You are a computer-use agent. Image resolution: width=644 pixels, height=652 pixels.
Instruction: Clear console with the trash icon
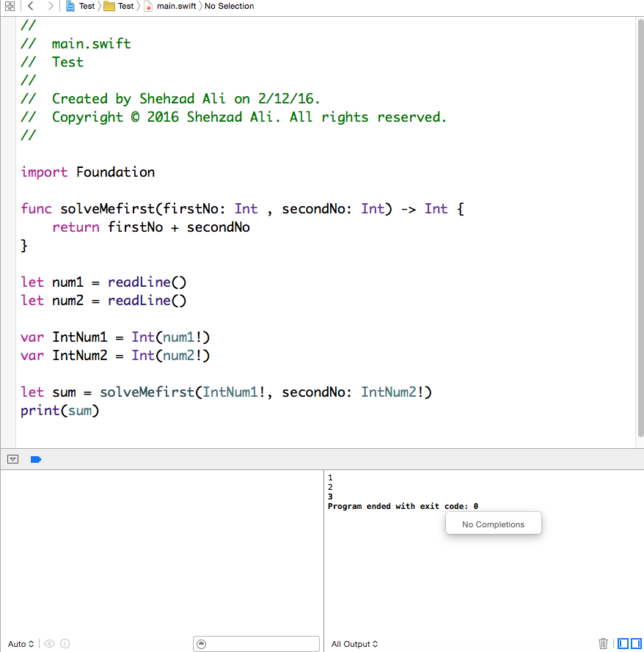(x=603, y=644)
